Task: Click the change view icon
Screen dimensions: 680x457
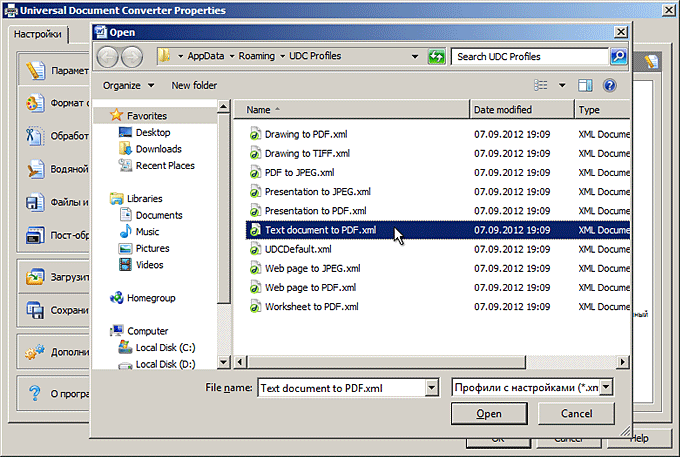Action: [540, 85]
